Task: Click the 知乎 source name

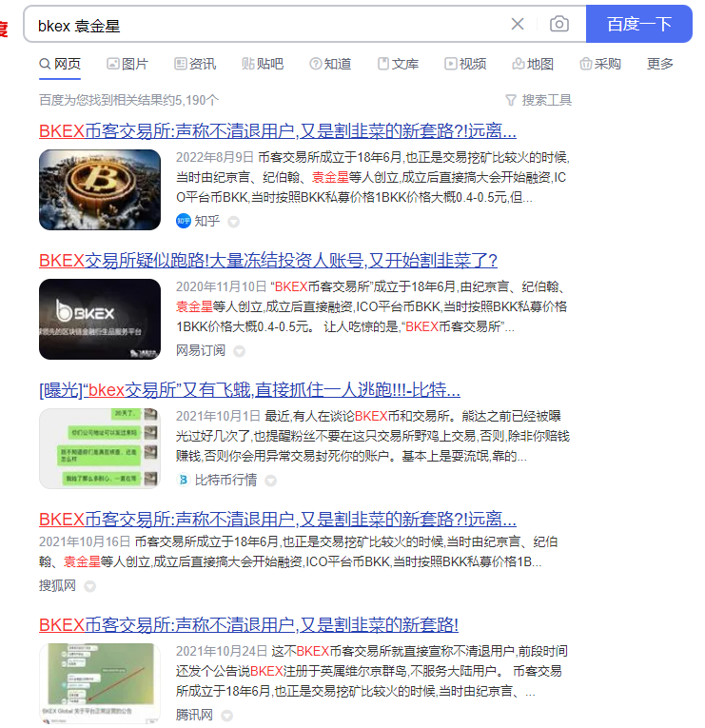Action: (x=207, y=221)
